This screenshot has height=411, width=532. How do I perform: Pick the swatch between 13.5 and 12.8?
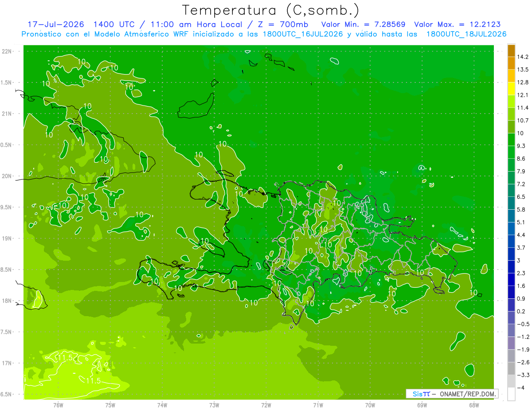coord(511,76)
